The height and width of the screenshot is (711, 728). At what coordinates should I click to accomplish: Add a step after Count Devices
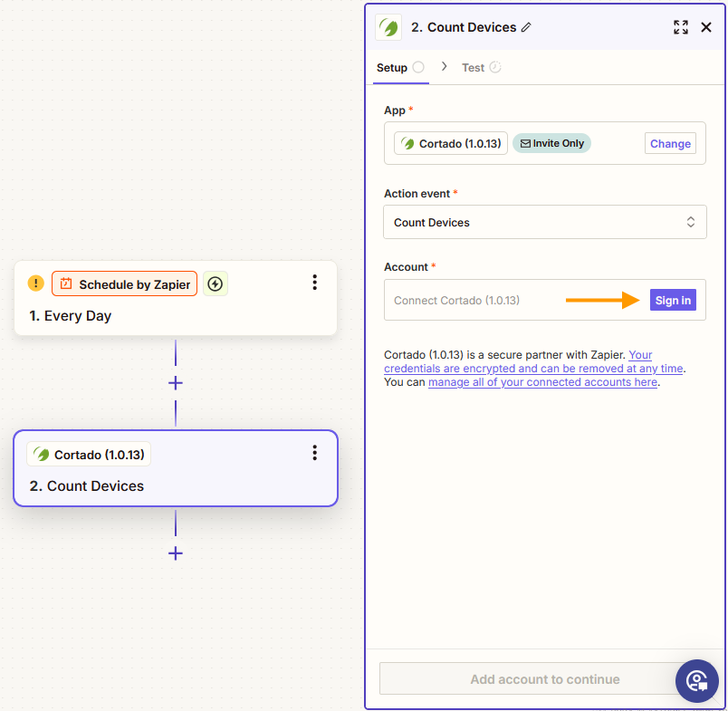(176, 553)
